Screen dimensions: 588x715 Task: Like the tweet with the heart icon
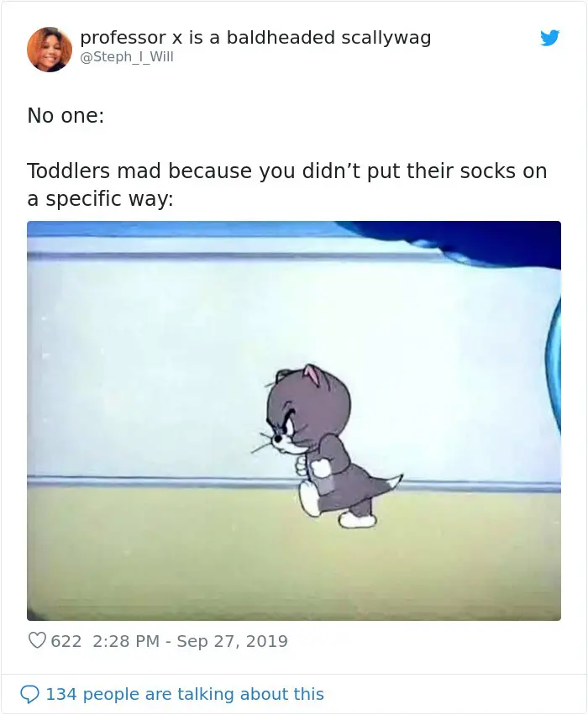click(x=37, y=641)
